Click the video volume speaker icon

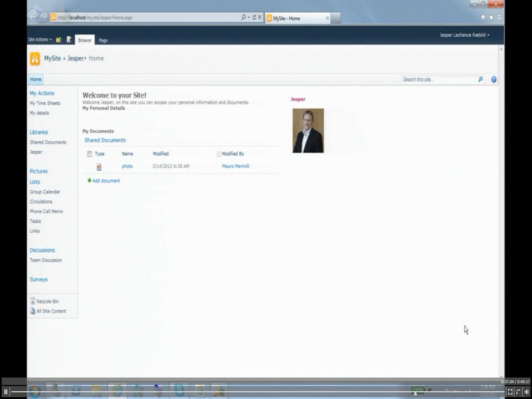(x=526, y=392)
